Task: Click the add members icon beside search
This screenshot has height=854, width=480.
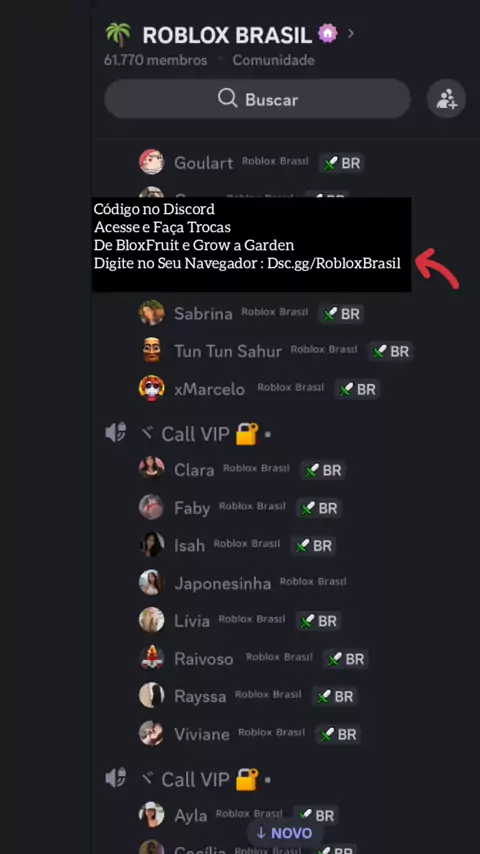Action: tap(446, 99)
